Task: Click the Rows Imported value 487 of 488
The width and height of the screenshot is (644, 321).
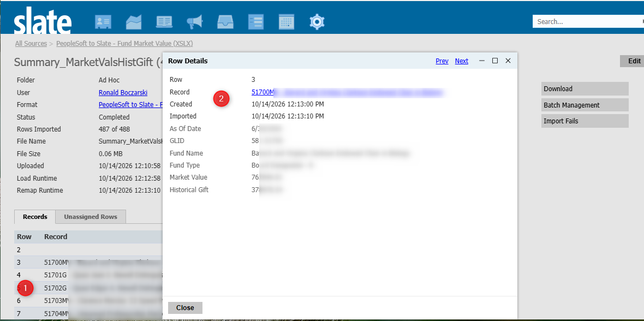Action: (114, 129)
